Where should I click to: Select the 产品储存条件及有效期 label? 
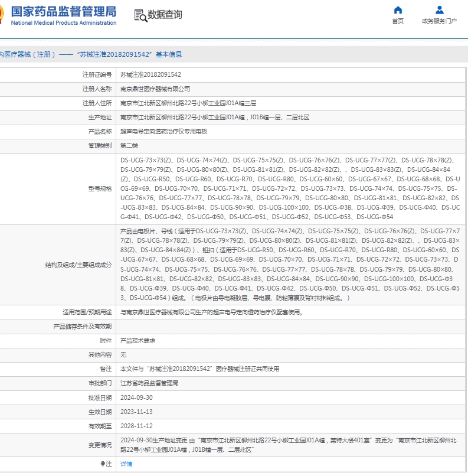click(83, 327)
